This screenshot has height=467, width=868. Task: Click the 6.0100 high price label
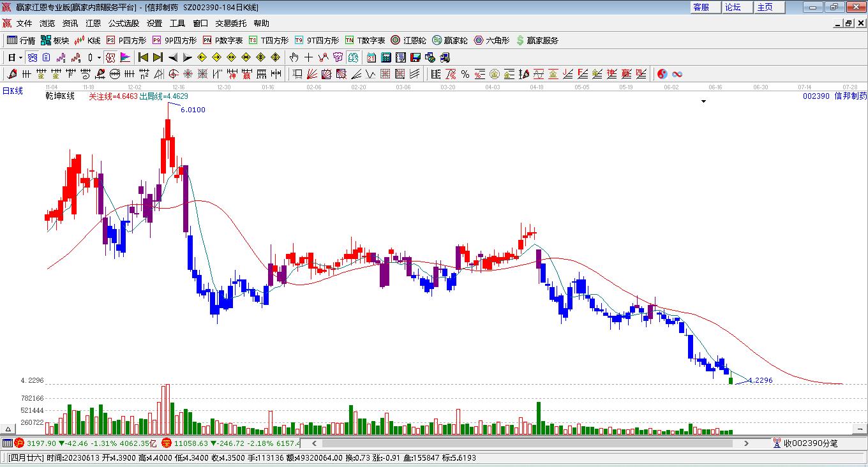tap(193, 110)
